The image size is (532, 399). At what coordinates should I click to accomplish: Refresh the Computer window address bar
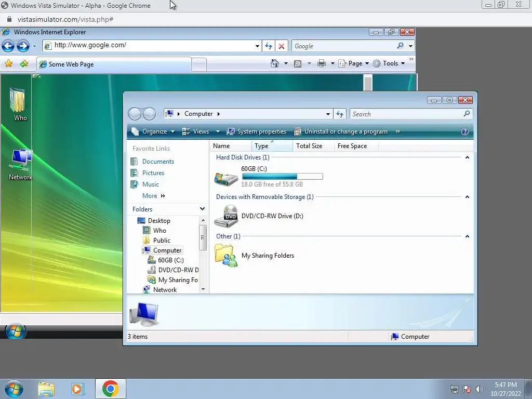[x=340, y=114]
